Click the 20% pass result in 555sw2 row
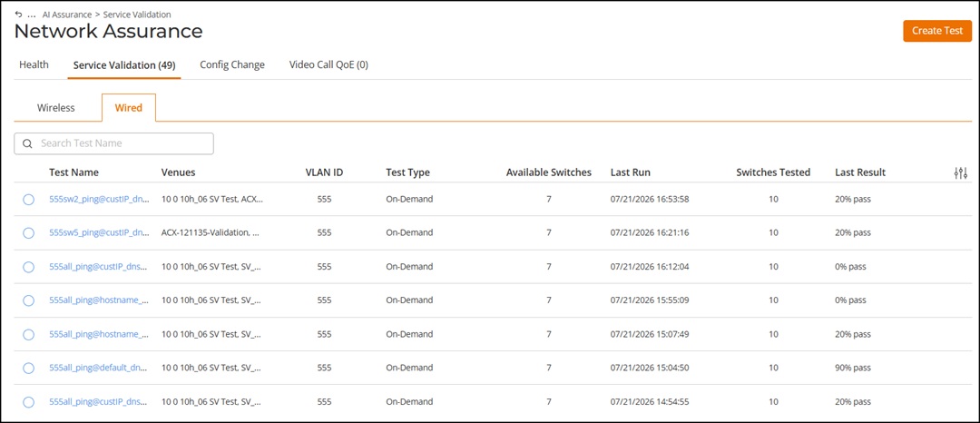 click(x=853, y=200)
